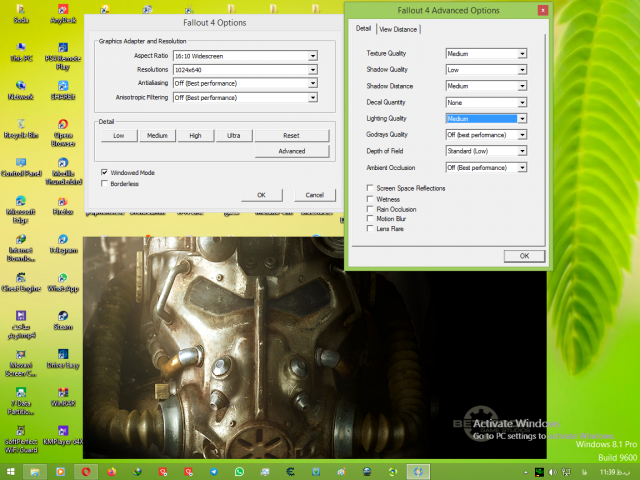Click the Ultra detail preset button
640x480 pixels.
233,135
